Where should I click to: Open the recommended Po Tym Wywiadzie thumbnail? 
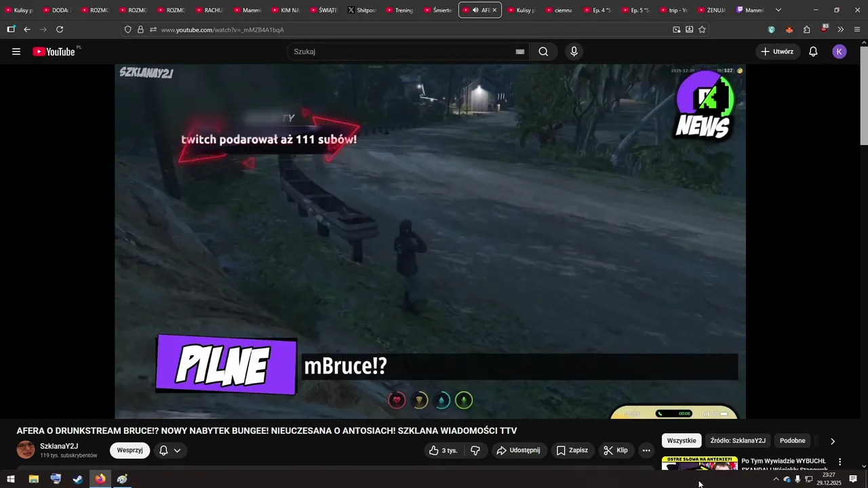[x=699, y=463]
